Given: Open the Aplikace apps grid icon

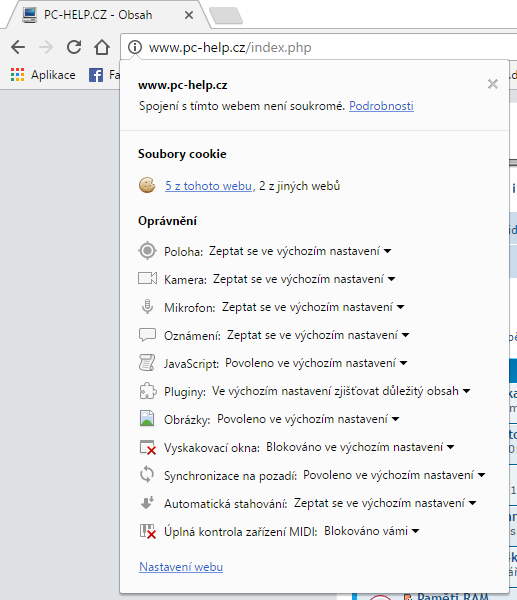Looking at the screenshot, I should (17, 74).
